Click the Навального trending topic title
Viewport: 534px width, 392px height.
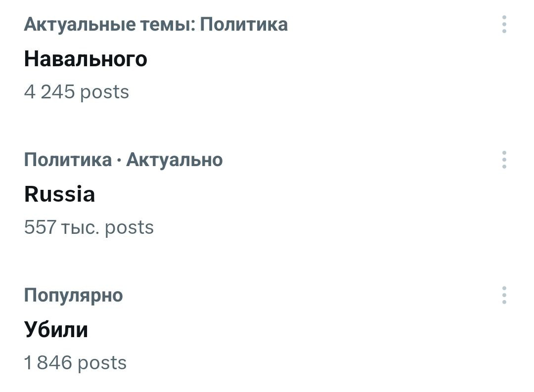click(x=86, y=59)
